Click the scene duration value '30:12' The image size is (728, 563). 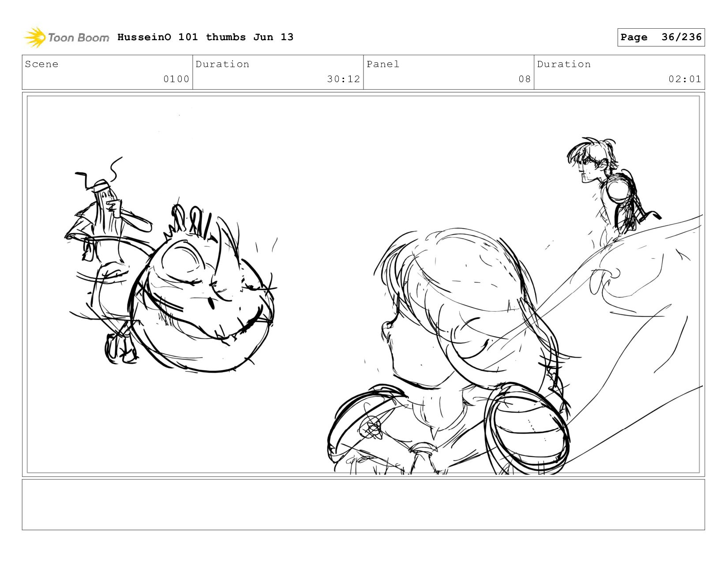coord(343,79)
